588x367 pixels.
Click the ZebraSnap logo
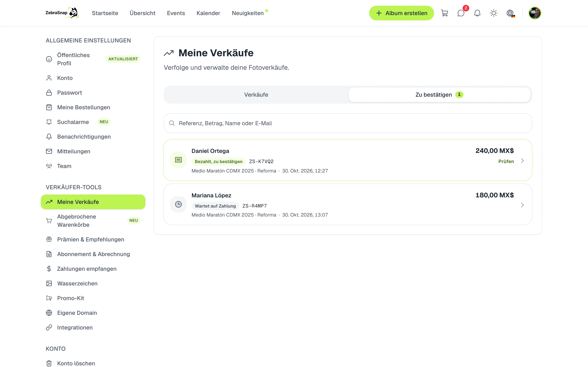tap(62, 13)
